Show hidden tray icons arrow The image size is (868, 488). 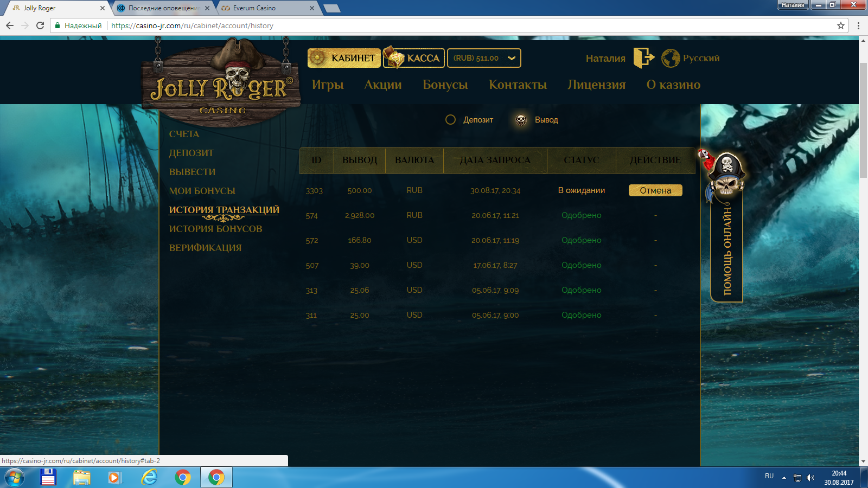point(784,478)
